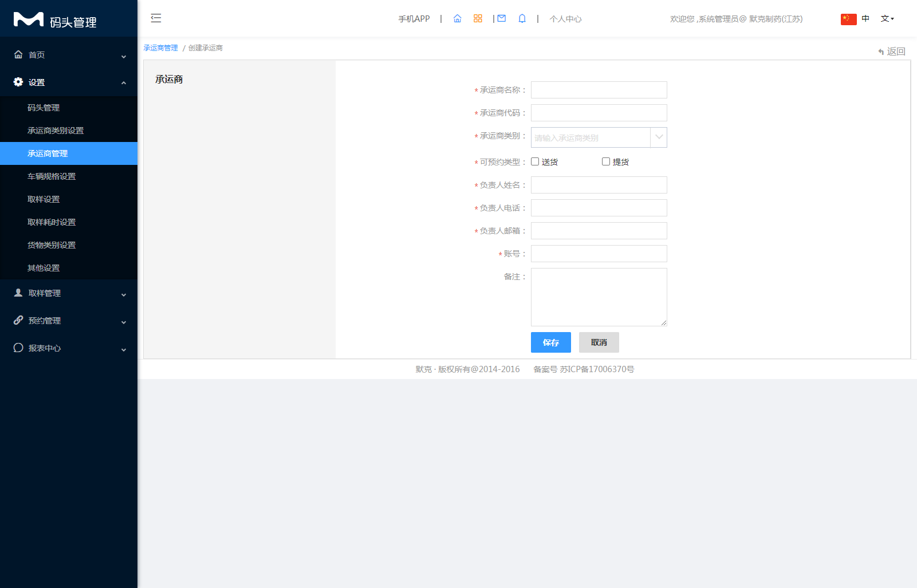Focus the 负责人电话 input field
The height and width of the screenshot is (588, 917).
tap(599, 208)
